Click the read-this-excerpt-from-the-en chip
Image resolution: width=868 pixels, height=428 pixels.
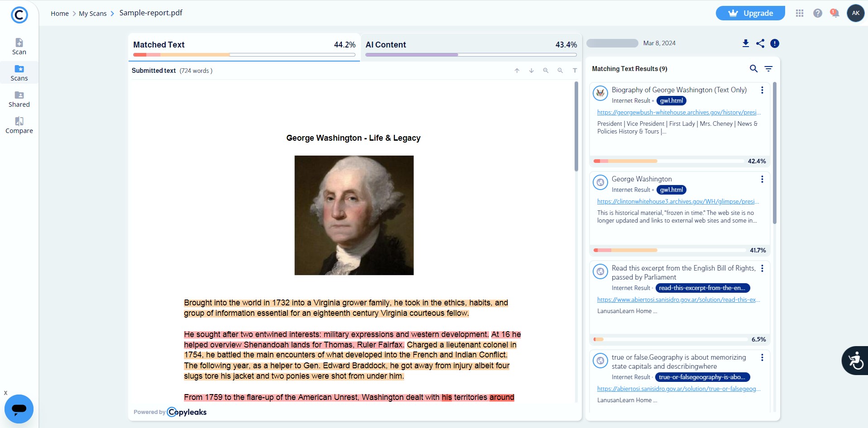tap(703, 288)
